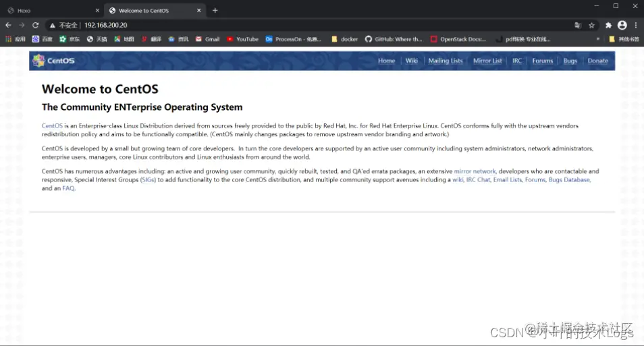
Task: Open Forums in the nav bar
Action: click(x=543, y=61)
